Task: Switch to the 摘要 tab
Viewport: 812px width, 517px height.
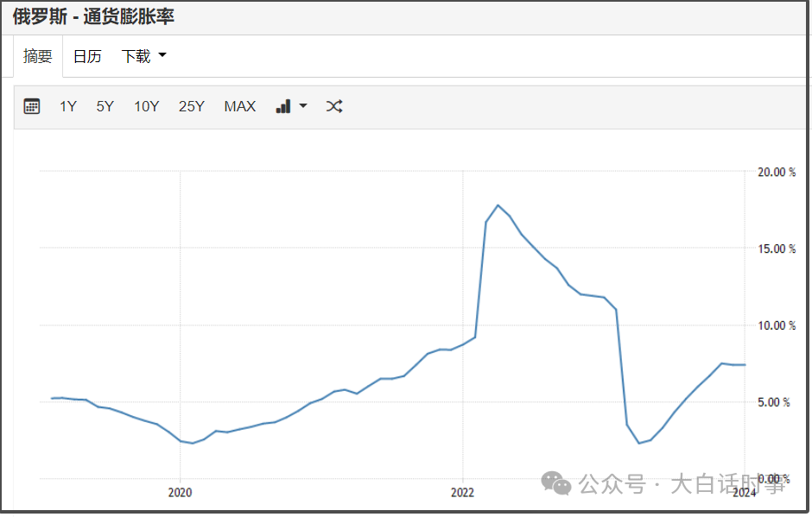Action: (x=38, y=56)
